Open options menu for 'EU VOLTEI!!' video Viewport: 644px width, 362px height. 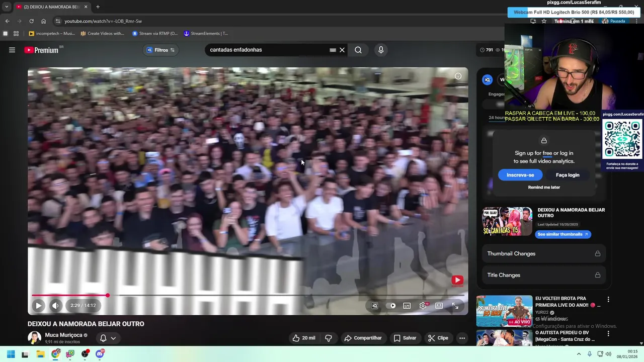[608, 300]
